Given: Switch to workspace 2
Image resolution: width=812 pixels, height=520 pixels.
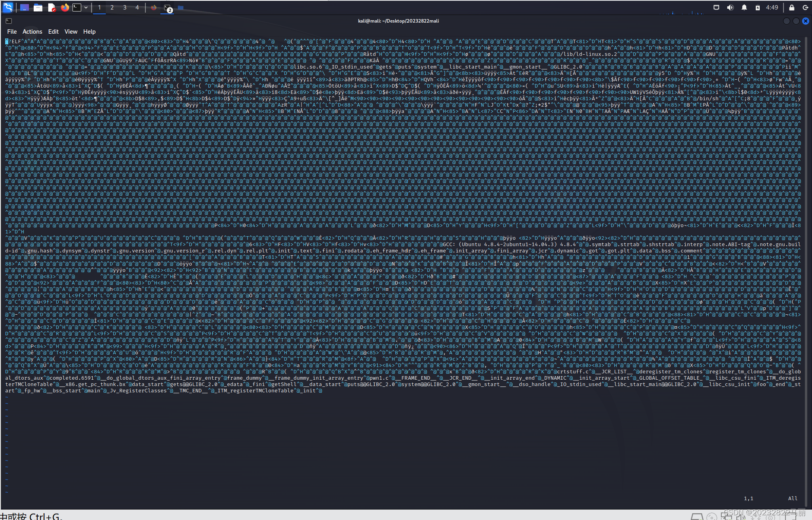Looking at the screenshot, I should click(x=112, y=7).
